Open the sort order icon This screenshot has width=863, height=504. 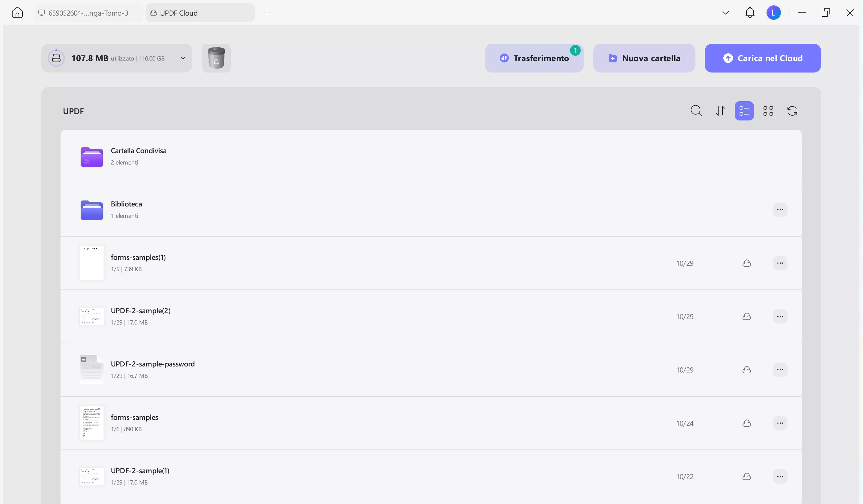(x=720, y=111)
